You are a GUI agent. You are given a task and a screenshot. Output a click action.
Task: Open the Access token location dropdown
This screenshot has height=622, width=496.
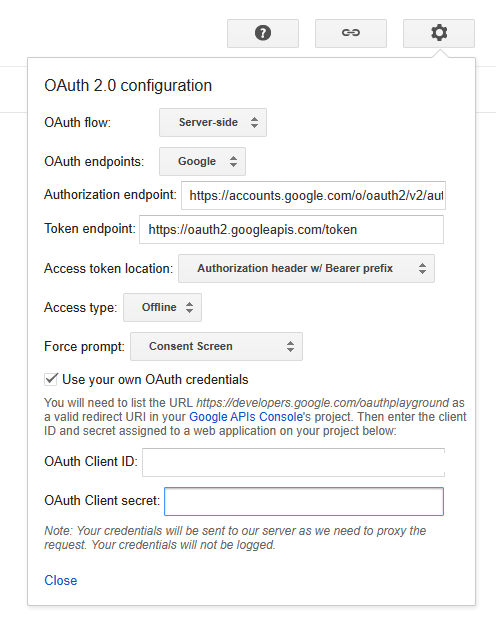306,269
